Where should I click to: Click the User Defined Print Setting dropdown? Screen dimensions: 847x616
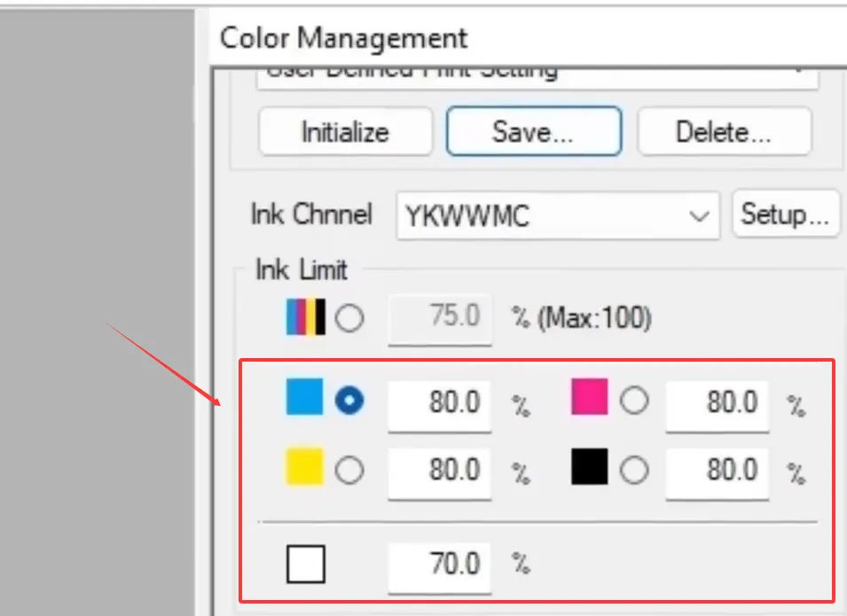pyautogui.click(x=537, y=71)
